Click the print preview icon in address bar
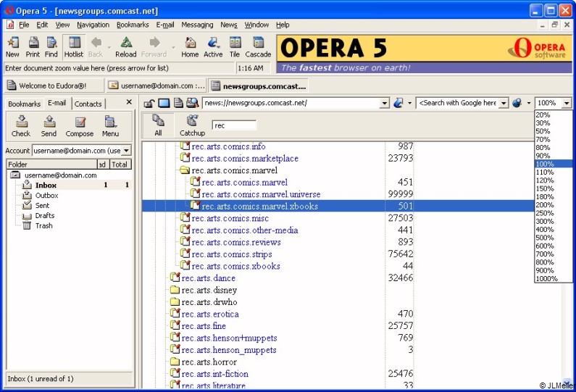The height and width of the screenshot is (392, 576). point(192,103)
